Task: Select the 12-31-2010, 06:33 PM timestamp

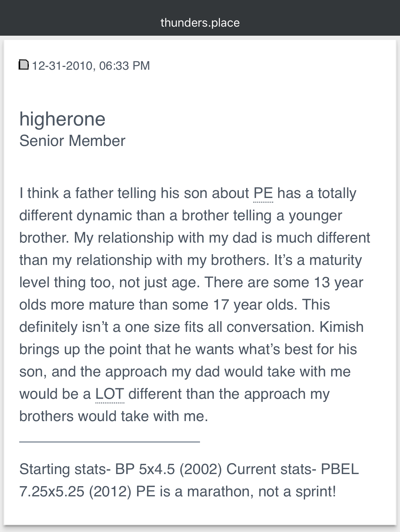Action: click(91, 65)
